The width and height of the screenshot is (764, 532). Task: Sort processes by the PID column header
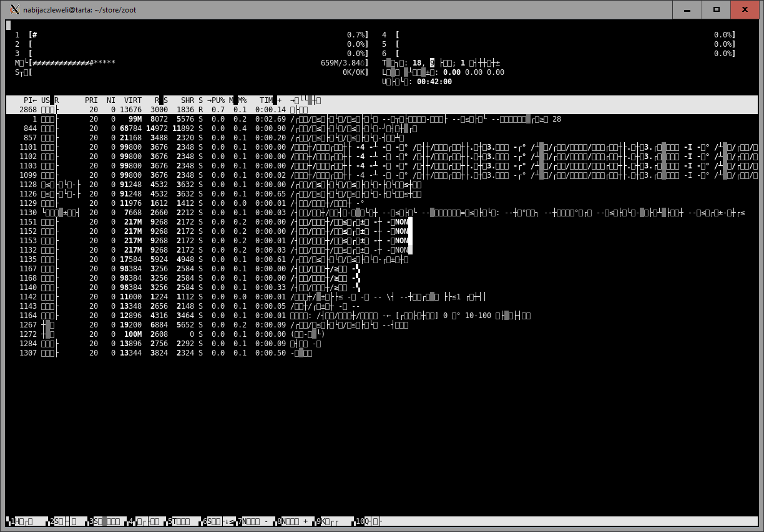point(30,100)
